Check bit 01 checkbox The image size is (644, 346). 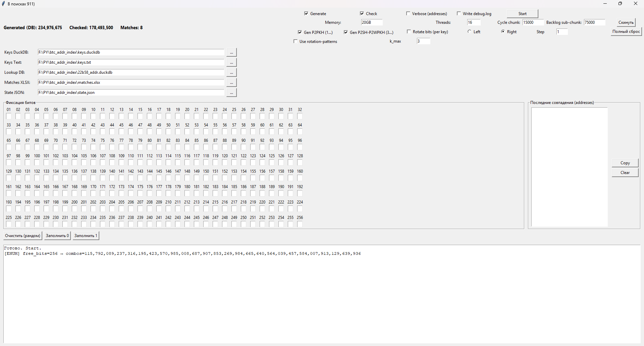9,116
